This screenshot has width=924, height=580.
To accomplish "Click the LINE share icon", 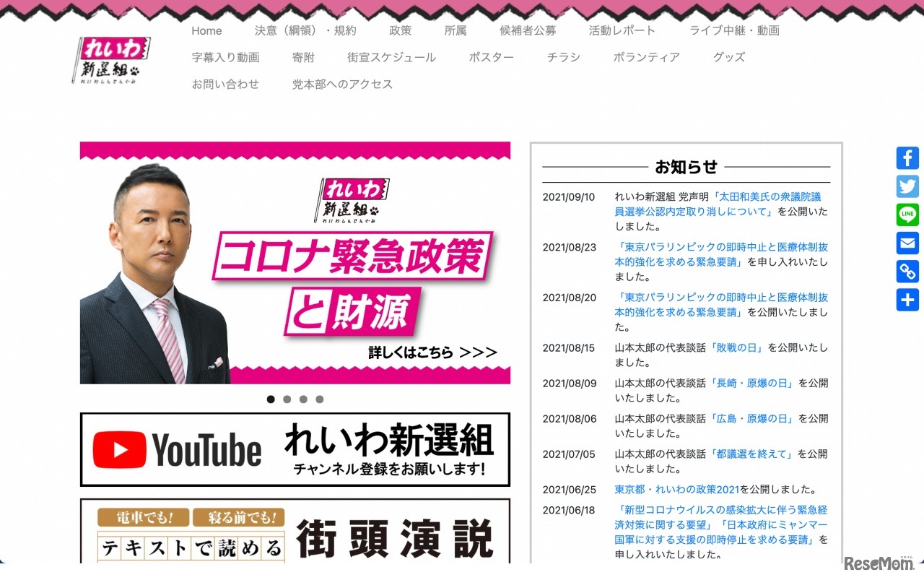I will pyautogui.click(x=907, y=215).
